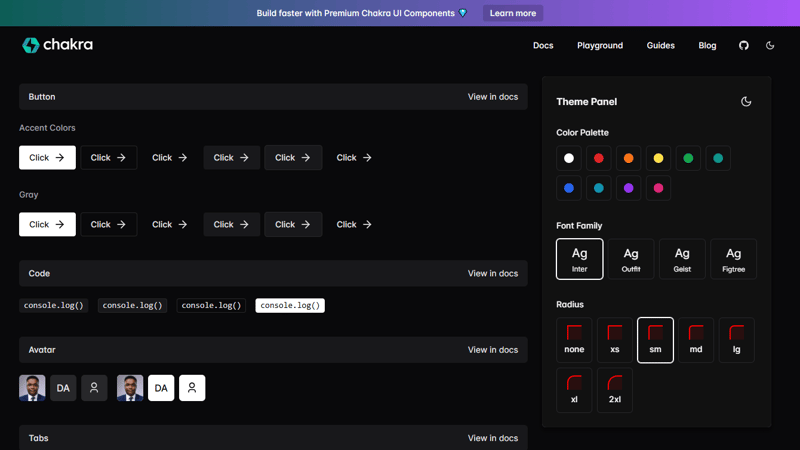Screen dimensions: 800x450
Task: Click the Theme Panel moon icon
Action: coord(746,101)
